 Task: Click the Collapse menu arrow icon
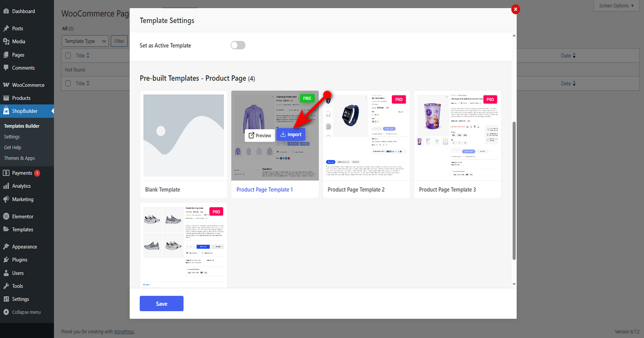pyautogui.click(x=6, y=312)
